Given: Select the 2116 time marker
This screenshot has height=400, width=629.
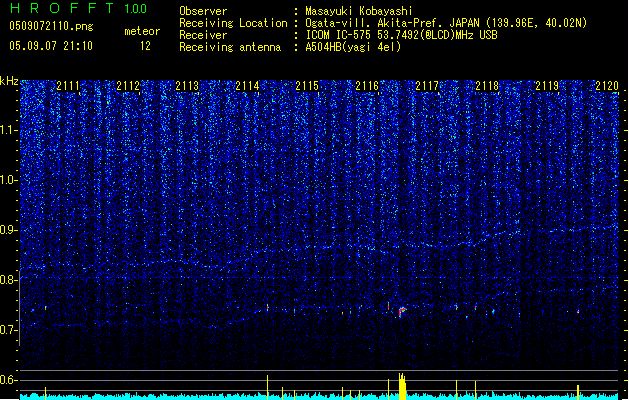Looking at the screenshot, I should 367,87.
